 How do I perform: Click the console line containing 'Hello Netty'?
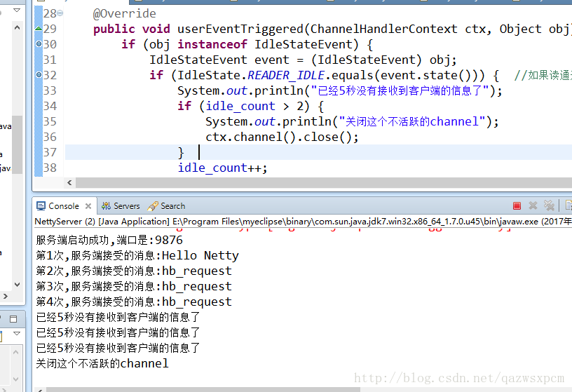(x=137, y=255)
